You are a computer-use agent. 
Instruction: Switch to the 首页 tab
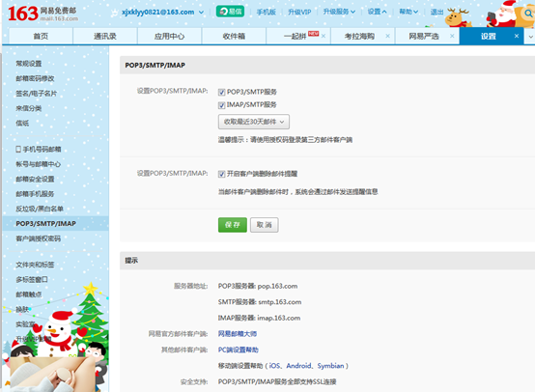(x=41, y=36)
